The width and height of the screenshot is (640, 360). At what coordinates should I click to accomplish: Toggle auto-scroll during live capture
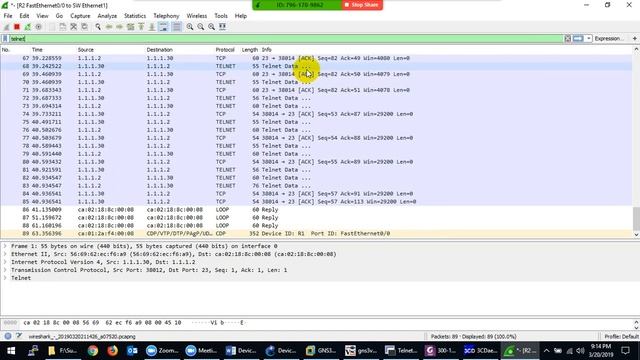point(163,27)
